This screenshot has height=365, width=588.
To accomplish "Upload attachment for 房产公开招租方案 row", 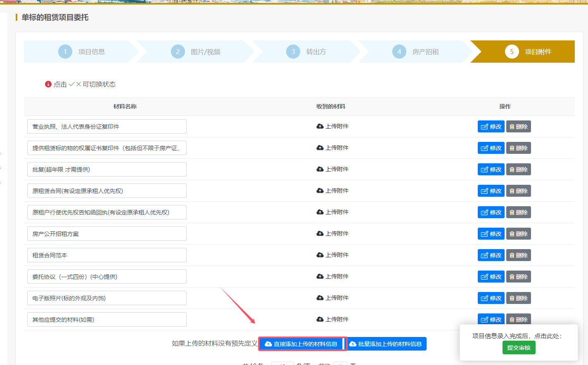I will tap(332, 233).
